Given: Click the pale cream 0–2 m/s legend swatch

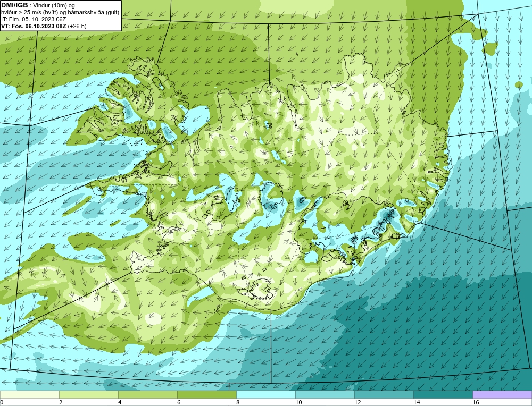Looking at the screenshot, I should coord(29,394).
